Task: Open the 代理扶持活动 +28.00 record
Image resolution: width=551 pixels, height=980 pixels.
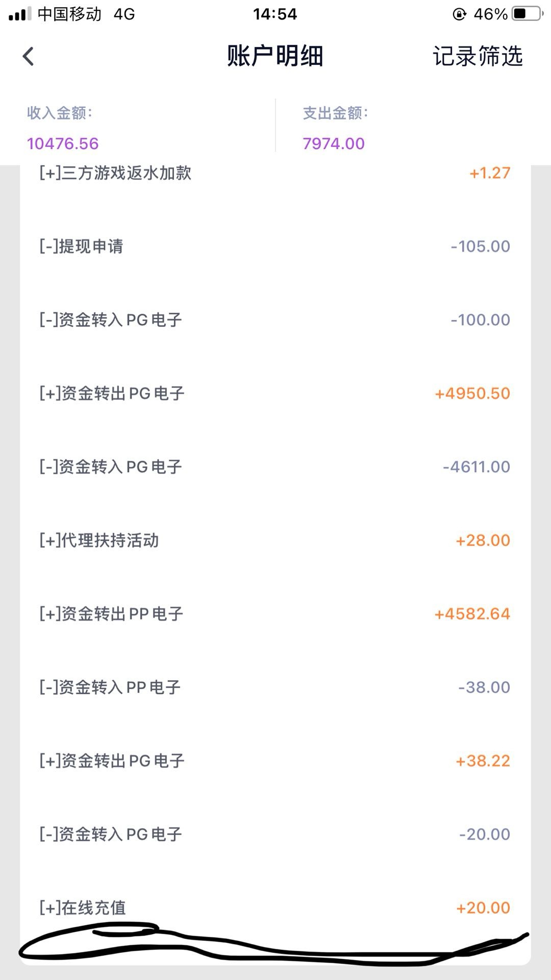Action: point(275,541)
